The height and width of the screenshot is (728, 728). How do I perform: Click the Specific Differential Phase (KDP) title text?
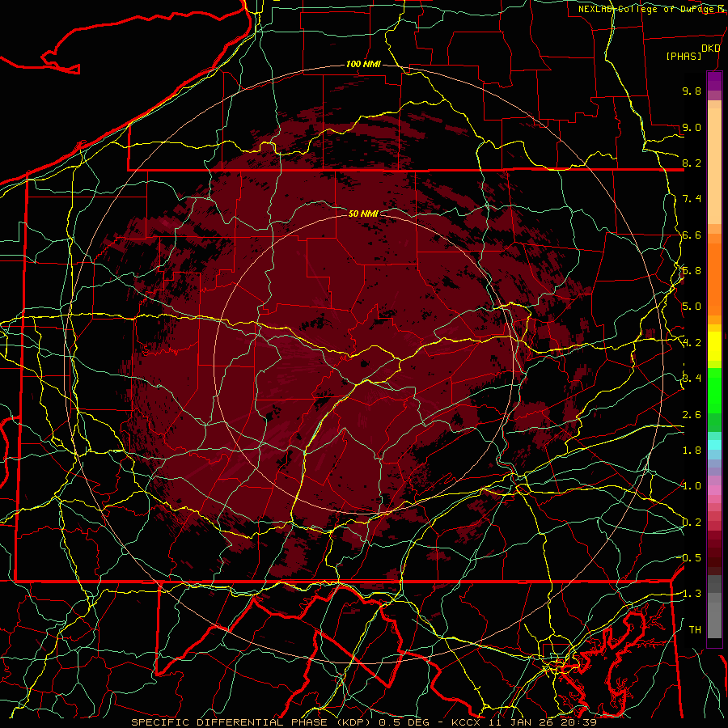[x=252, y=722]
